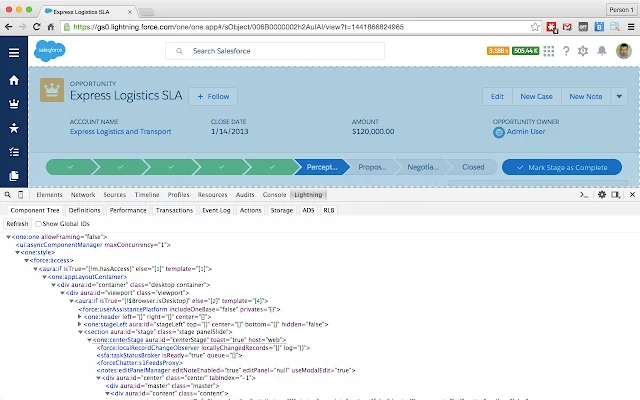Click the browser home icon
The image size is (640, 400).
tap(51, 27)
